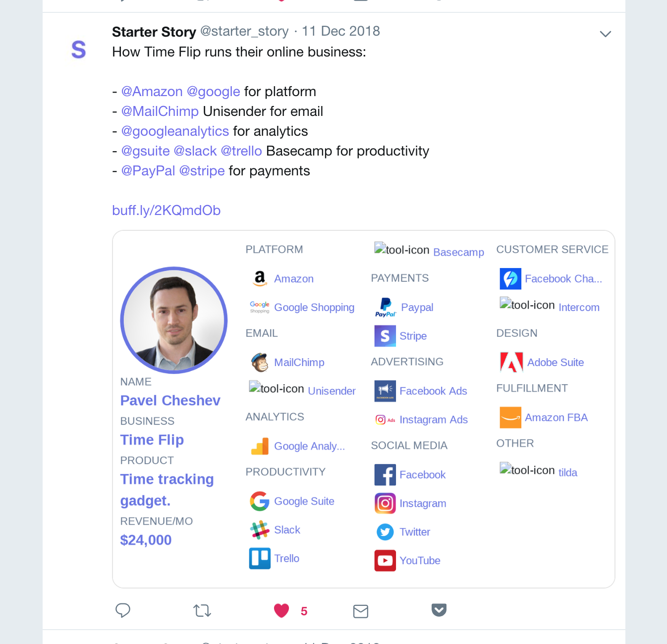Click the Facebook Ads megaphone icon
This screenshot has width=667, height=644.
[385, 391]
